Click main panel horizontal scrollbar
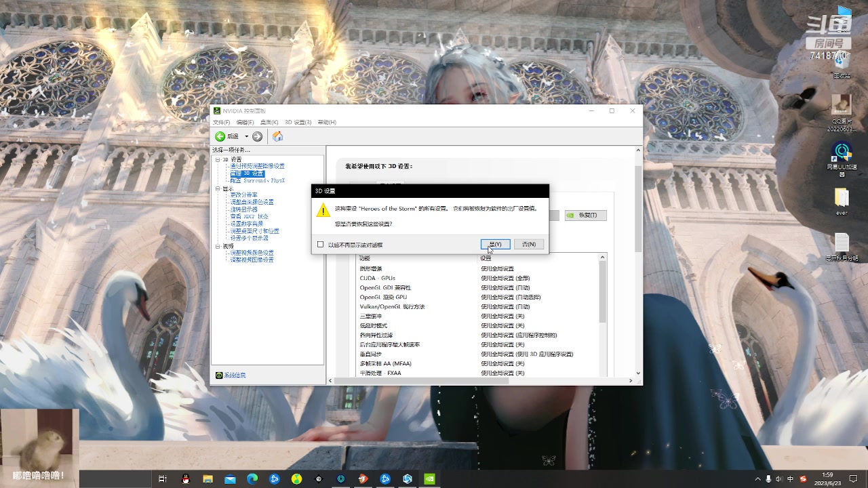The height and width of the screenshot is (488, 868). coord(420,381)
